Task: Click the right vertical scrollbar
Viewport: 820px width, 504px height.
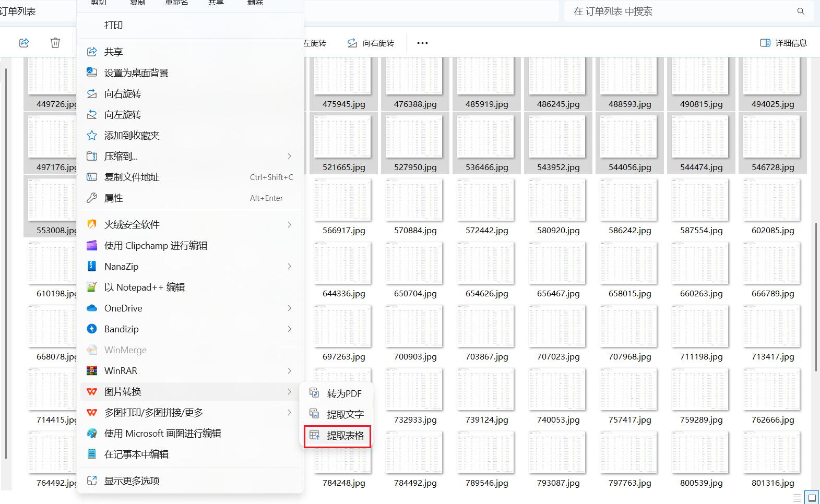Action: pos(816,297)
